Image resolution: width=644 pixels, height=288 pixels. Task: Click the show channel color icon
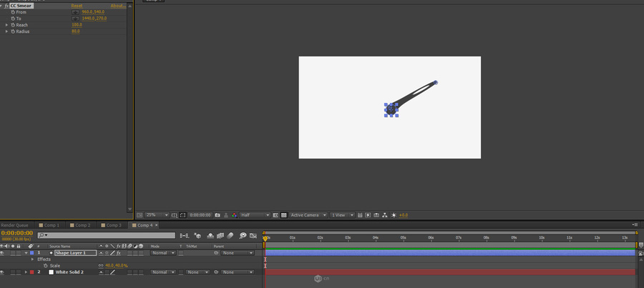235,215
